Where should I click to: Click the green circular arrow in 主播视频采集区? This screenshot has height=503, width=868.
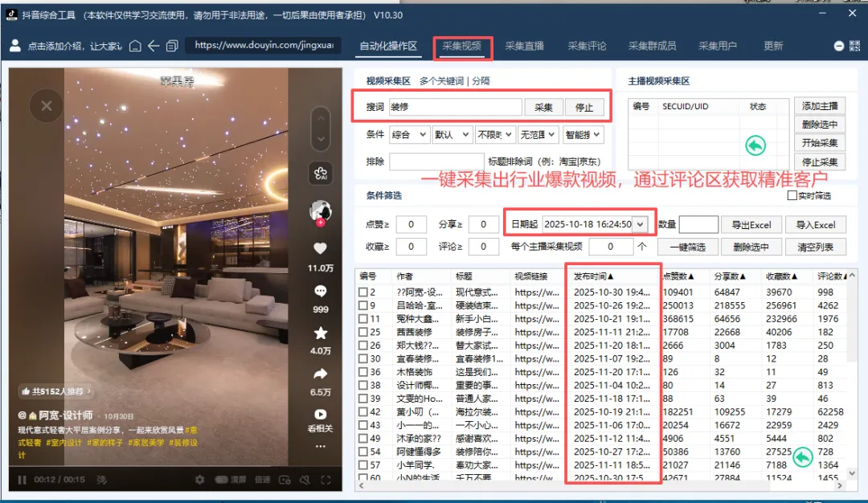754,145
